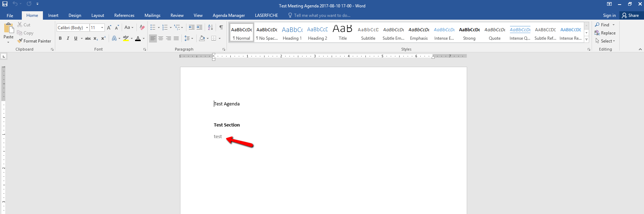
Task: Apply borders to the paragraph
Action: pos(213,38)
